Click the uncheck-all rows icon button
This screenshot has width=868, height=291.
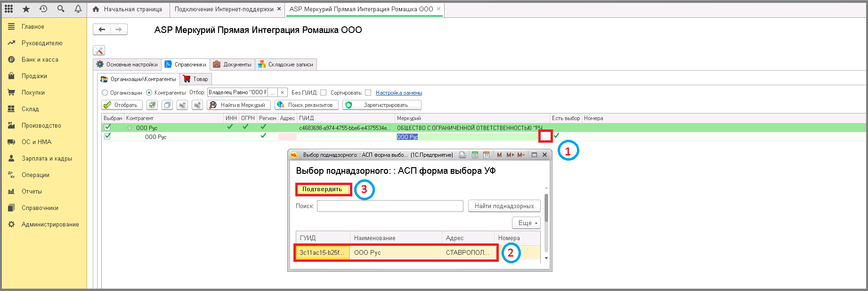(167, 105)
